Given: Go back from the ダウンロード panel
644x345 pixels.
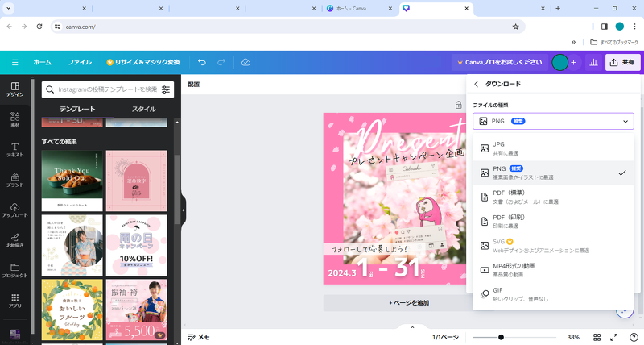Looking at the screenshot, I should (476, 84).
